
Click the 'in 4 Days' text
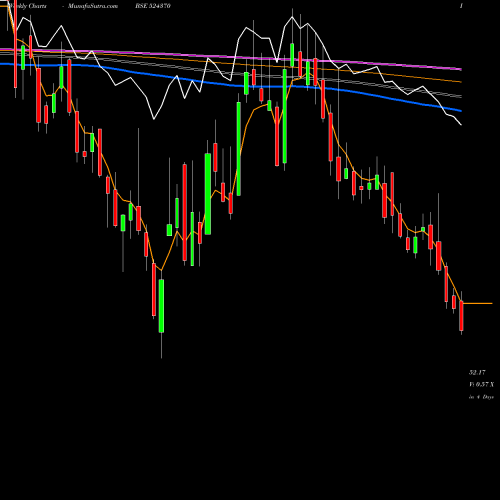(x=481, y=397)
